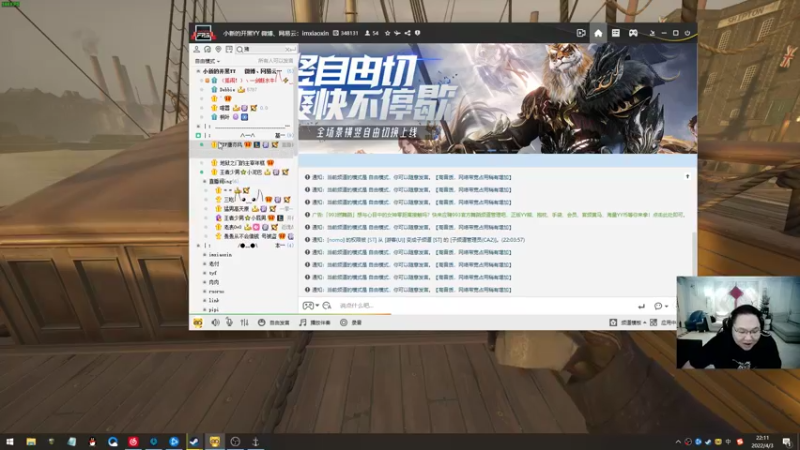Toggle the microphone in bottom bar

click(x=230, y=322)
